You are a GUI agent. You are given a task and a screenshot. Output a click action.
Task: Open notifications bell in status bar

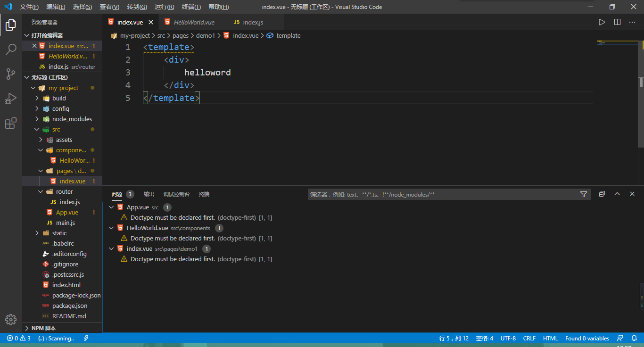point(634,338)
